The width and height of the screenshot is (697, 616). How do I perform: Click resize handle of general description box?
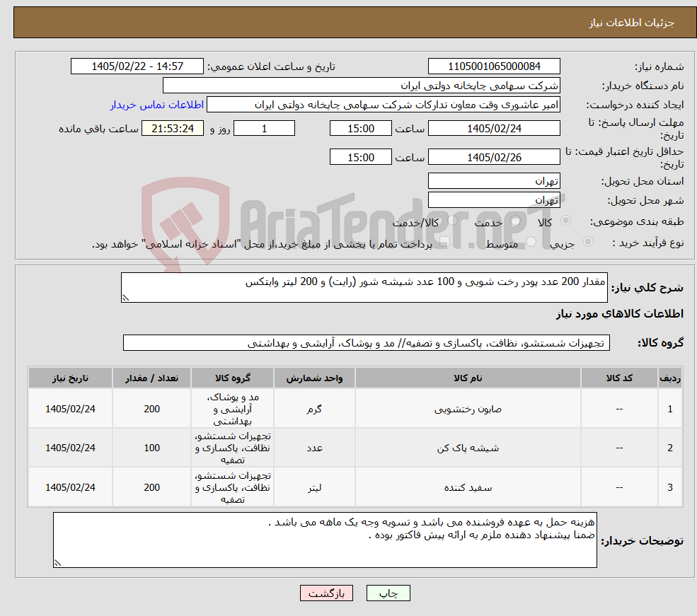125,298
